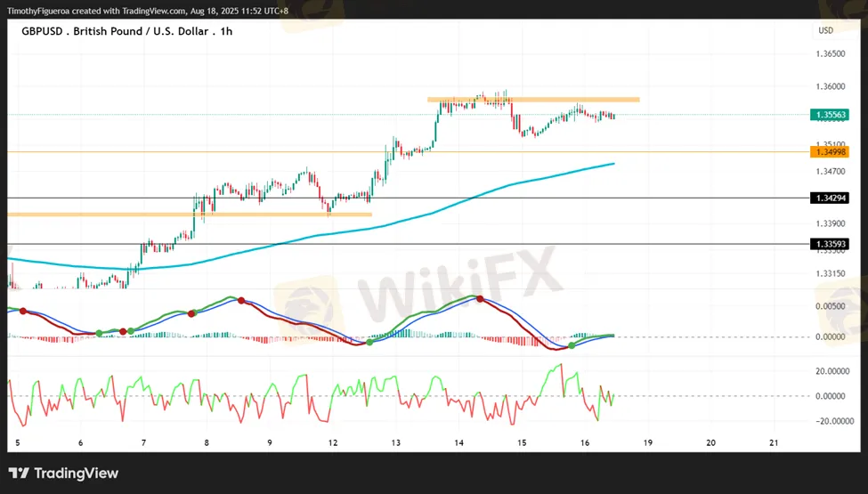Click the TimothyFigueroa created with TradingView.com header
This screenshot has width=868, height=494.
click(148, 10)
